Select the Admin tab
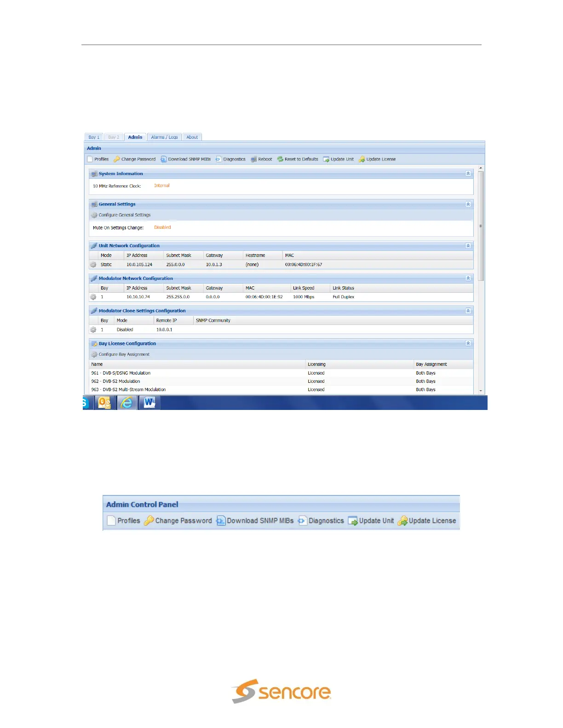This screenshot has width=563, height=728. pyautogui.click(x=135, y=137)
